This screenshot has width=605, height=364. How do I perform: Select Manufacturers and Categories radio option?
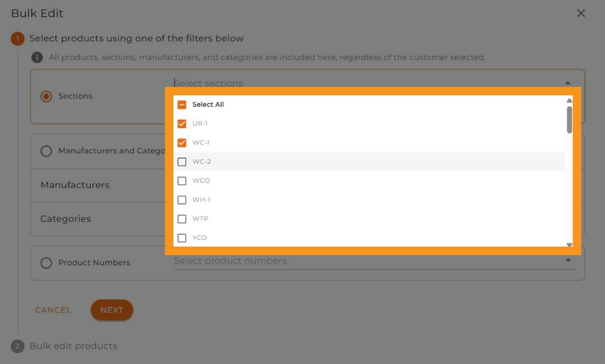point(46,151)
